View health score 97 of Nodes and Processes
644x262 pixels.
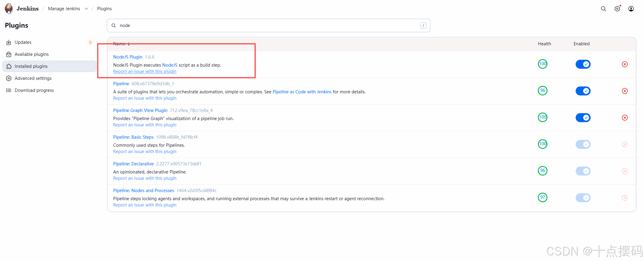(543, 197)
